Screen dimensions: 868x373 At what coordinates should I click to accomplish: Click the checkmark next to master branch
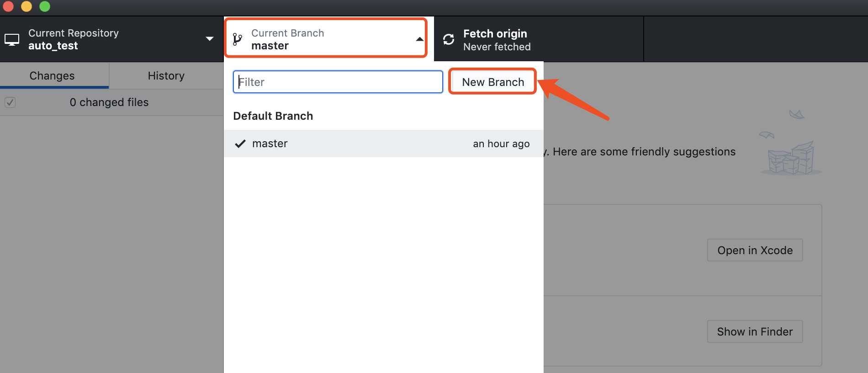click(240, 144)
